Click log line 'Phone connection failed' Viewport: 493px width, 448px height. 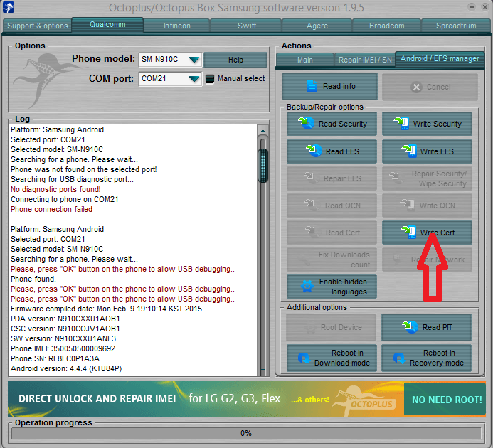pyautogui.click(x=51, y=209)
